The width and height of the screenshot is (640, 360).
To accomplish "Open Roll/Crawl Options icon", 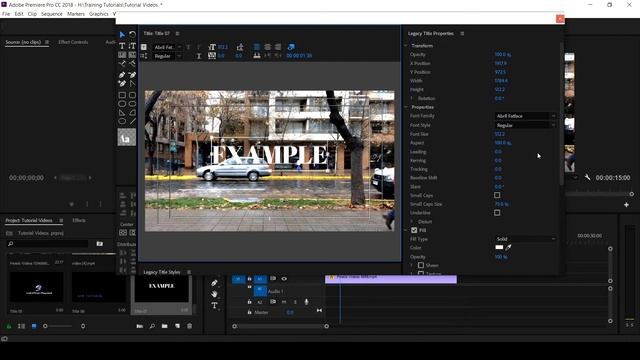I will pyautogui.click(x=144, y=56).
